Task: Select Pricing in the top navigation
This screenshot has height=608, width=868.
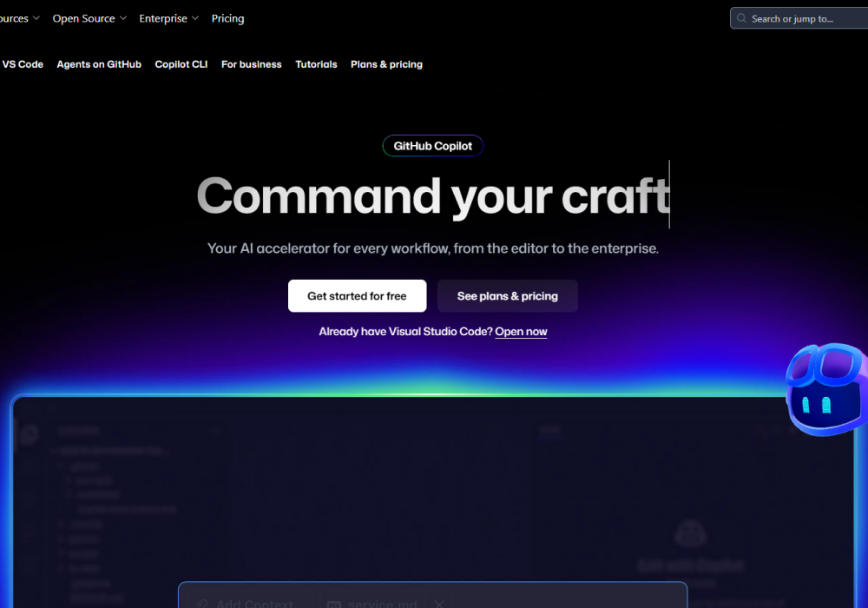Action: tap(227, 17)
